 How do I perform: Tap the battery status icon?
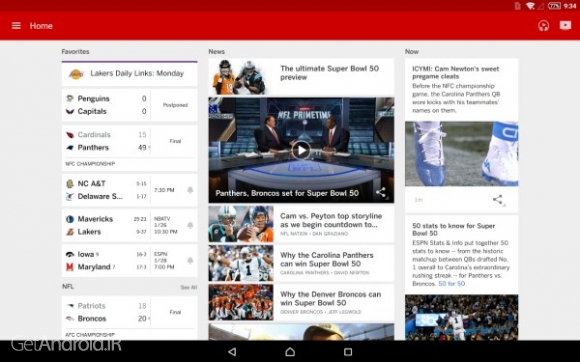coord(554,6)
